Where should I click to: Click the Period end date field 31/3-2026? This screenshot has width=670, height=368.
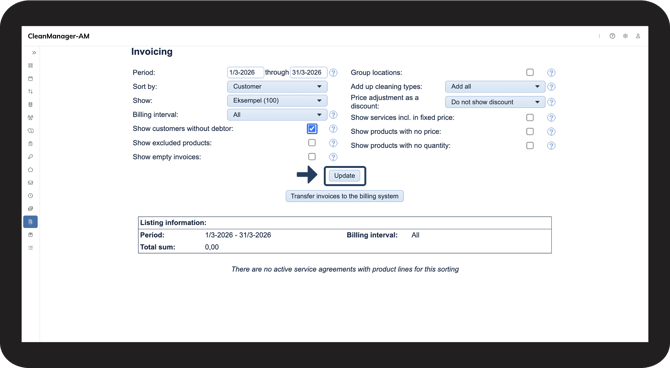[x=309, y=73]
